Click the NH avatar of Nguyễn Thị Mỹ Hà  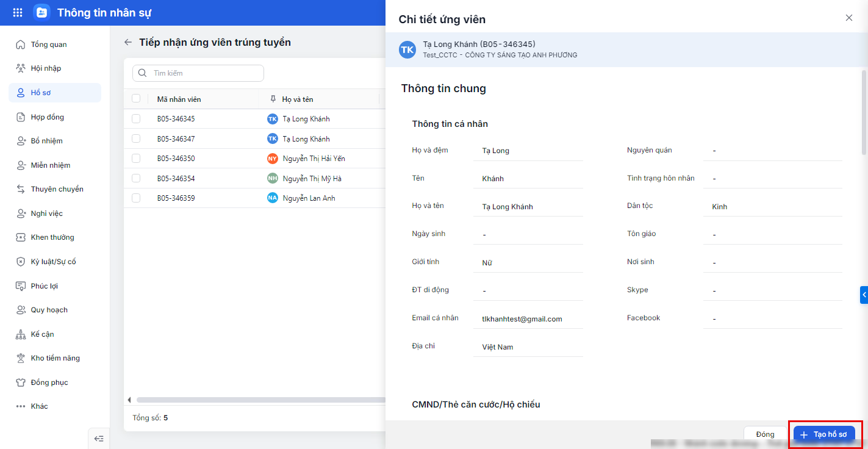273,178
